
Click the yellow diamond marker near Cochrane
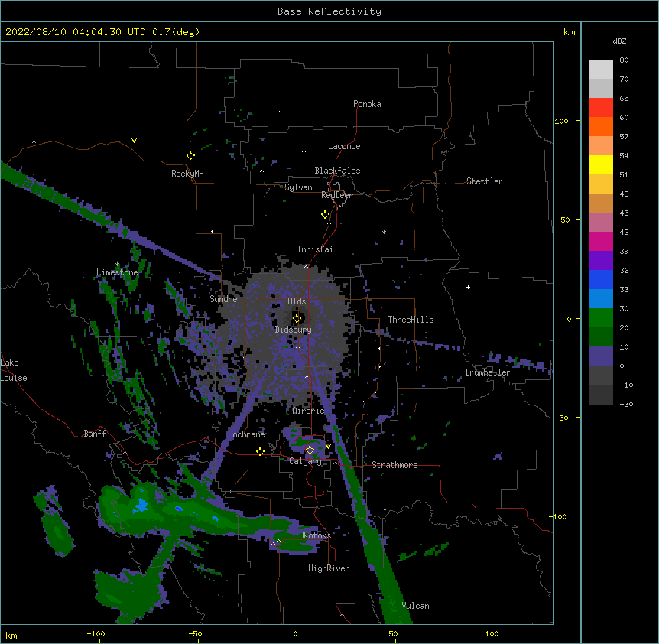coord(260,451)
